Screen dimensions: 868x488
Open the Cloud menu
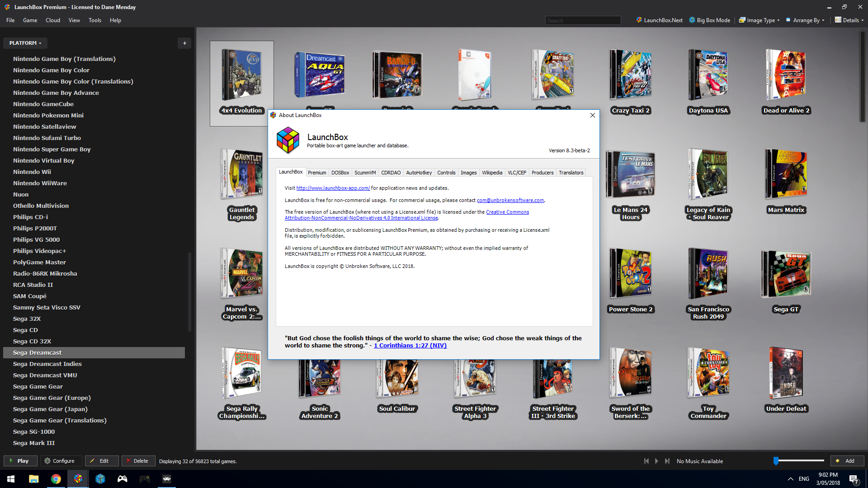pos(53,20)
